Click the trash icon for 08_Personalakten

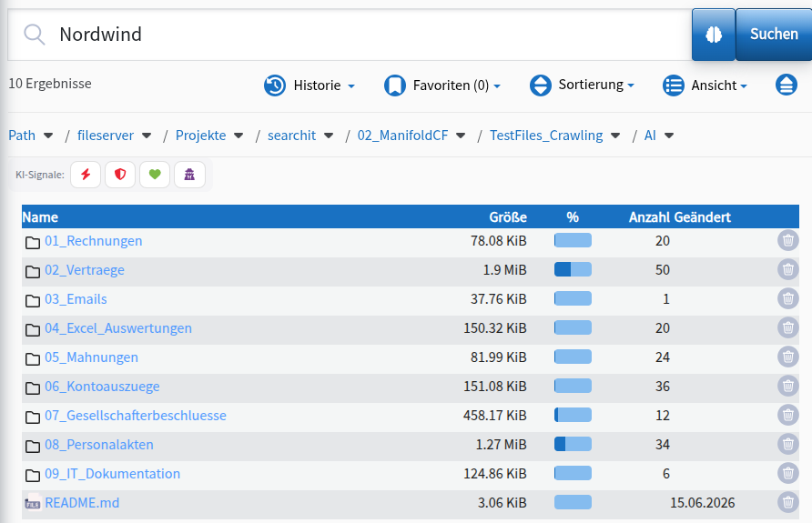point(787,444)
